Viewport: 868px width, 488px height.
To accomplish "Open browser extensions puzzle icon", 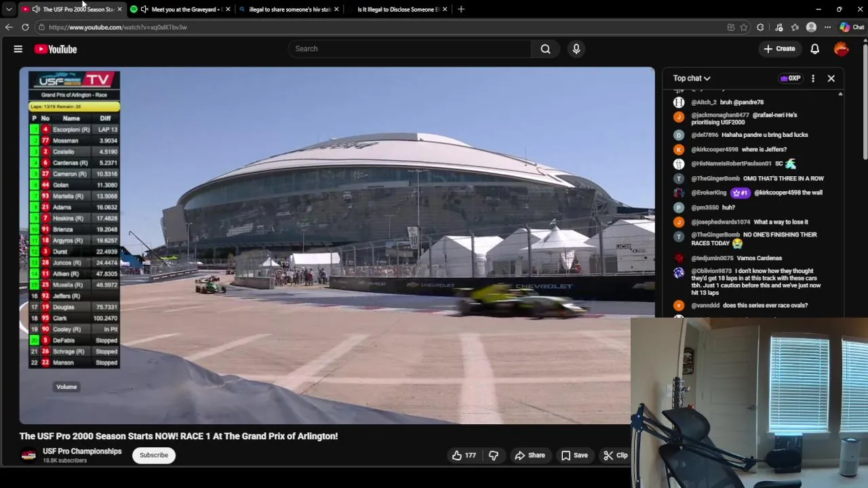I will click(760, 27).
